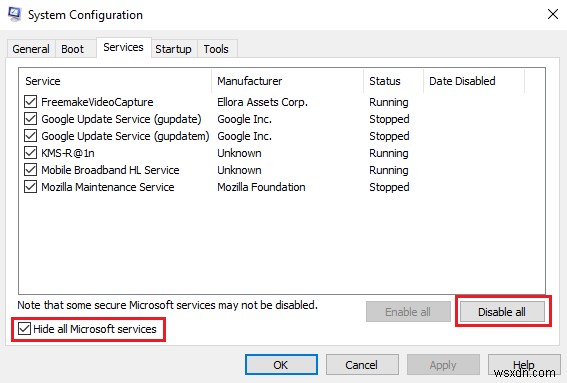This screenshot has height=383, width=567.
Task: Toggle the KMS-R@1n service checkbox
Action: (30, 153)
